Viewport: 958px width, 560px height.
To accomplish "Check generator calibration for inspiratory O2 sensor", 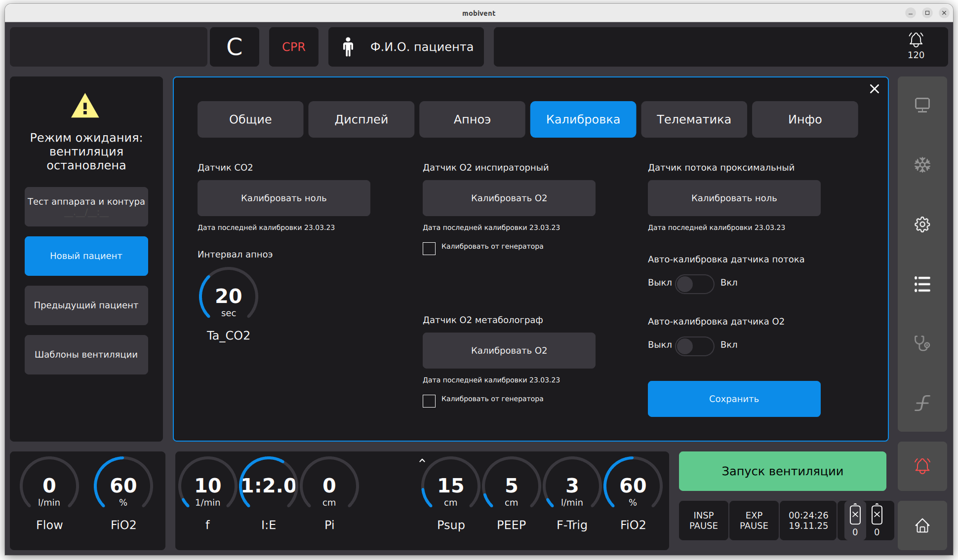I will [x=429, y=248].
